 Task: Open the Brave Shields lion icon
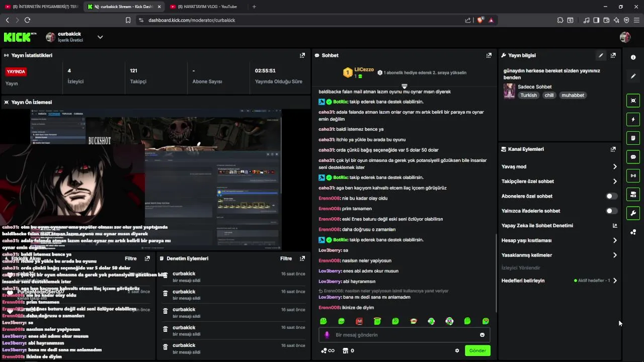tap(480, 20)
